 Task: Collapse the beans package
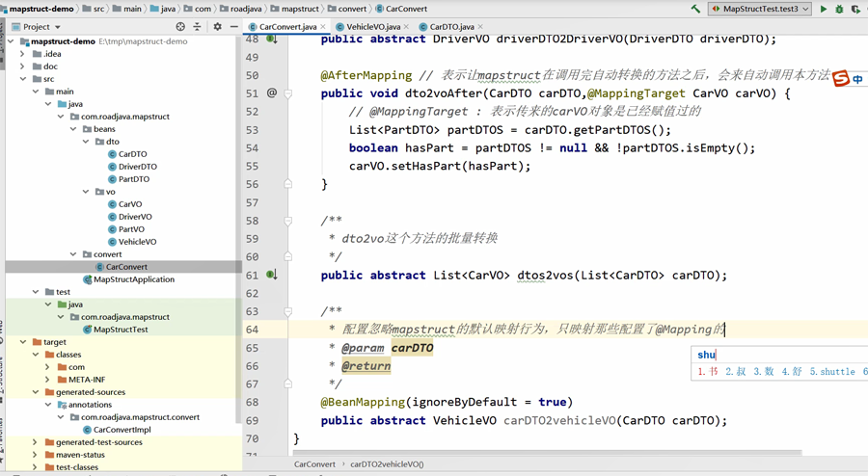tap(73, 129)
